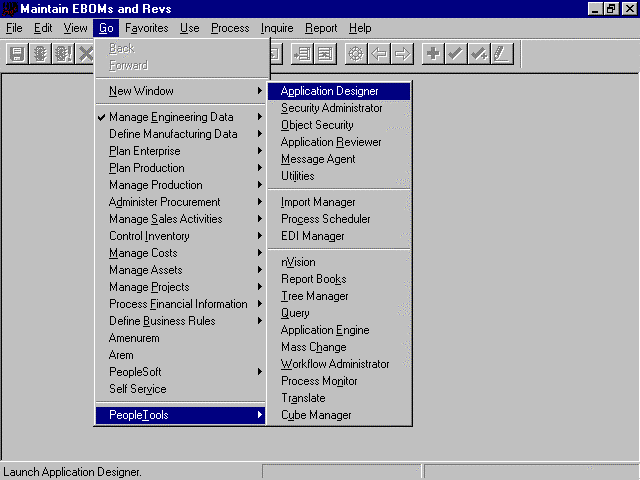Screen dimensions: 640x480
Task: Click the left arrow toolbar icon
Action: 379,54
